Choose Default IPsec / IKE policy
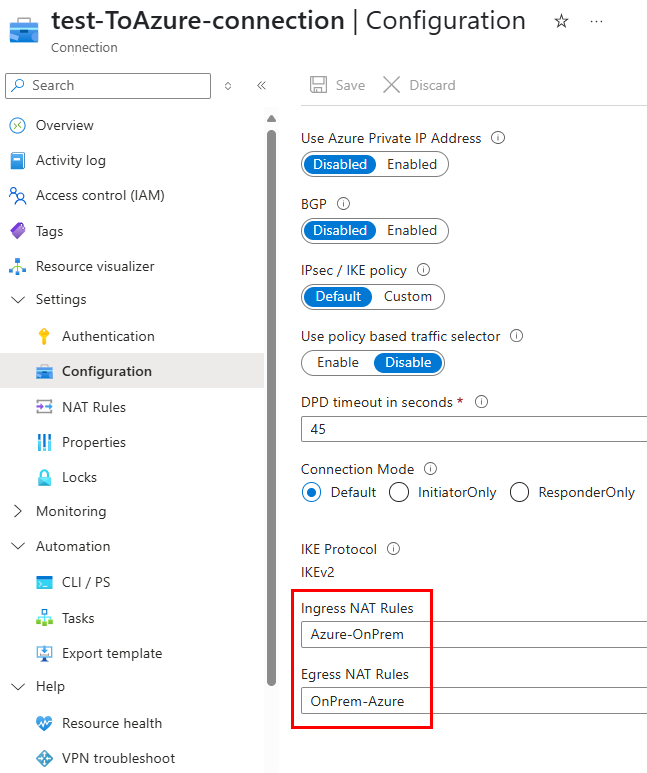647x773 pixels. tap(338, 296)
